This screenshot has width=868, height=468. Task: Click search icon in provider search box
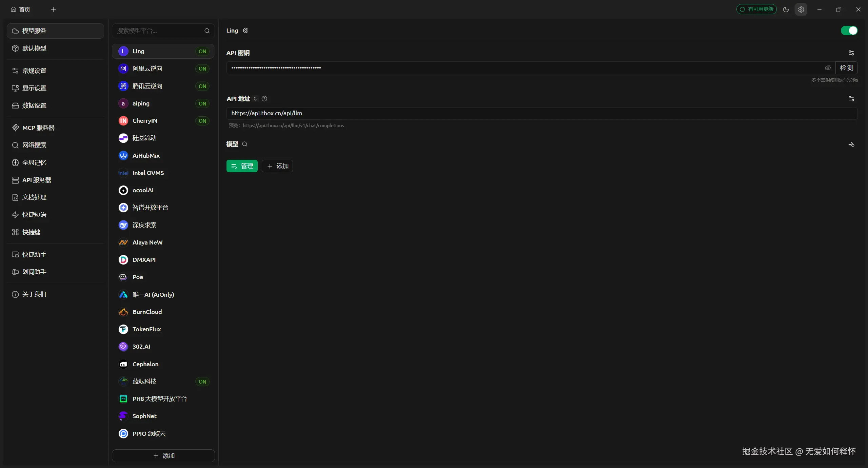click(x=207, y=31)
